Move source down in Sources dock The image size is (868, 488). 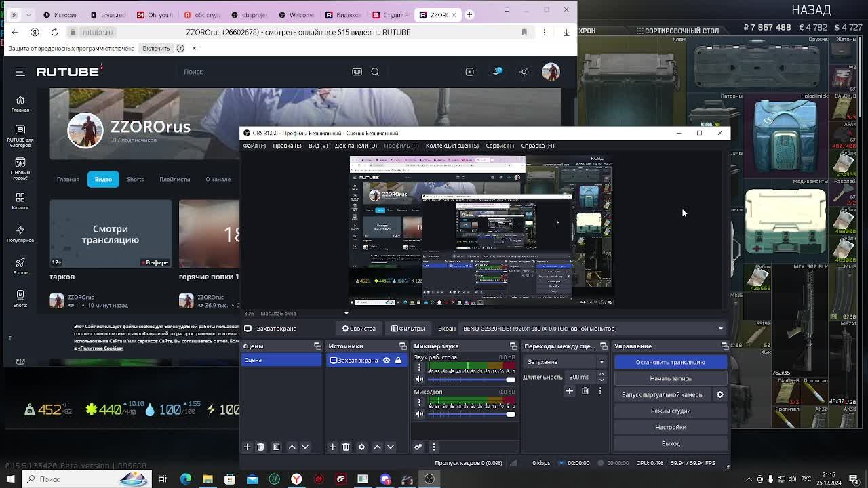click(391, 447)
